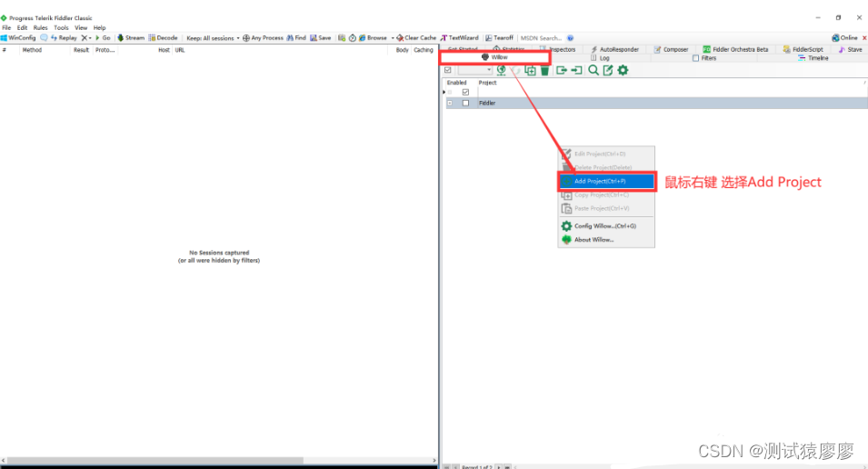868x469 pixels.
Task: Save sessions via Save button
Action: tap(321, 37)
